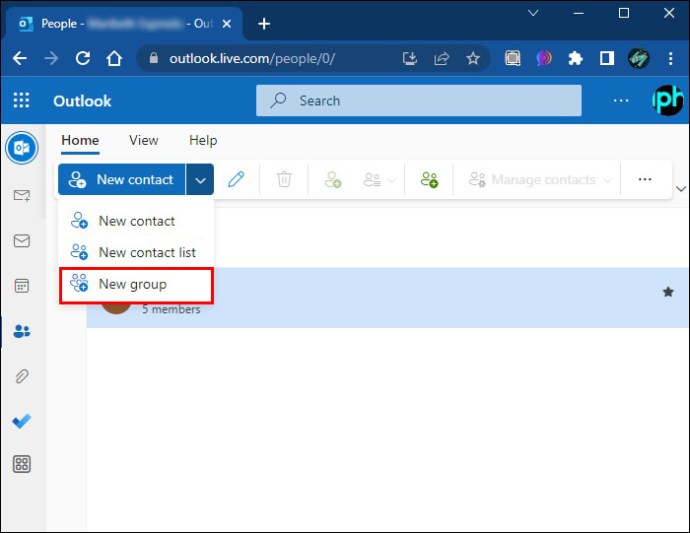Open the Outlook app icon in sidebar
Viewport: 690px width, 533px height.
pos(22,147)
